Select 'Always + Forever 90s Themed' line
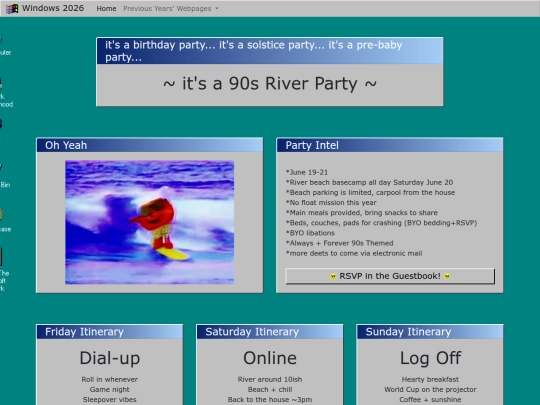 click(x=339, y=243)
